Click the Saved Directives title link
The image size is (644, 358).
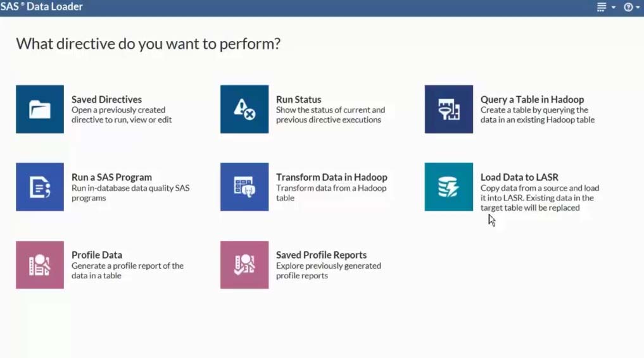(x=106, y=99)
